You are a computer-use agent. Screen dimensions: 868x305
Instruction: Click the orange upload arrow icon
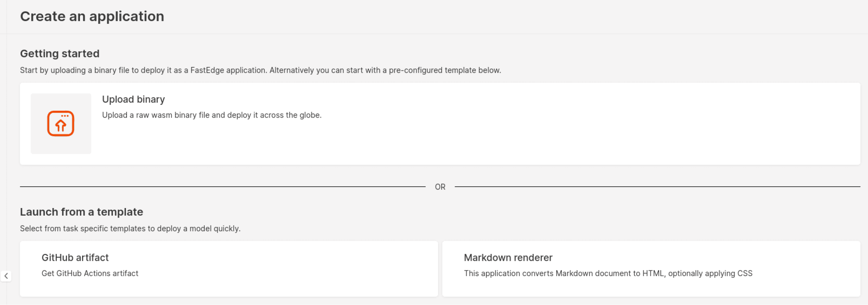click(61, 124)
